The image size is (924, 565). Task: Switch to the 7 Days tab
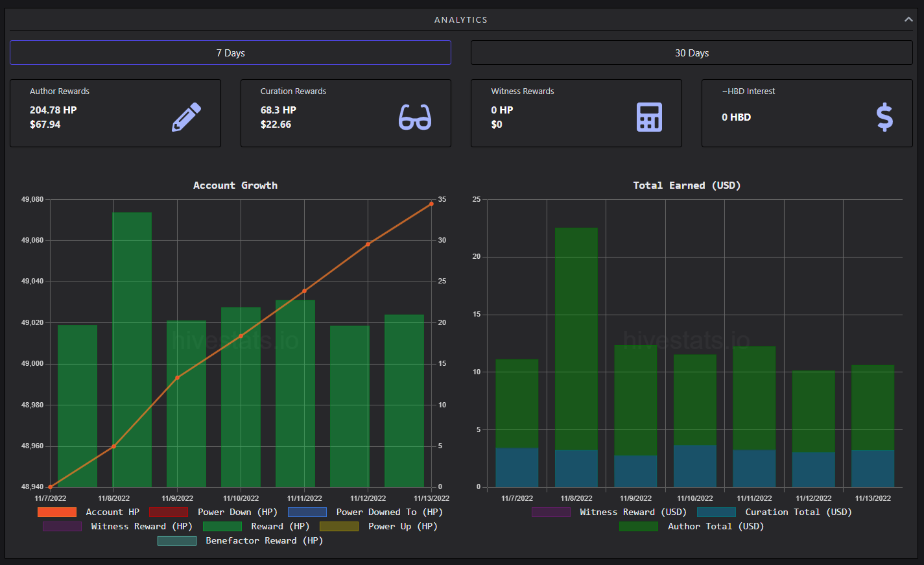(x=230, y=53)
